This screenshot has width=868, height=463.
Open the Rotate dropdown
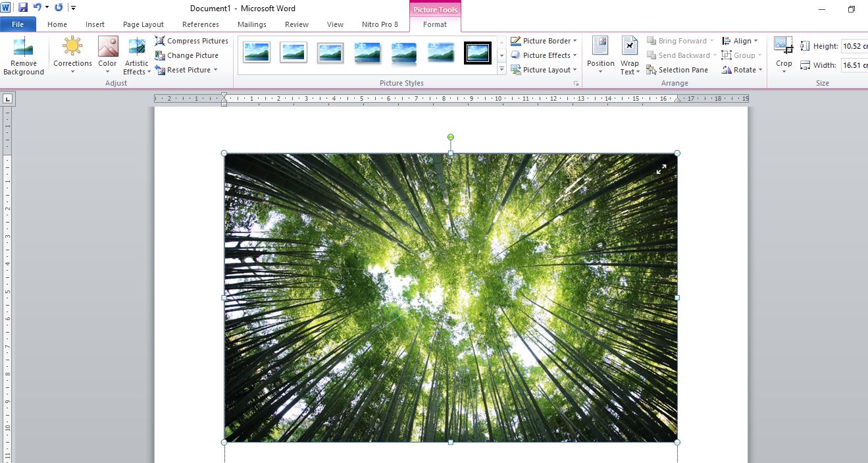742,70
